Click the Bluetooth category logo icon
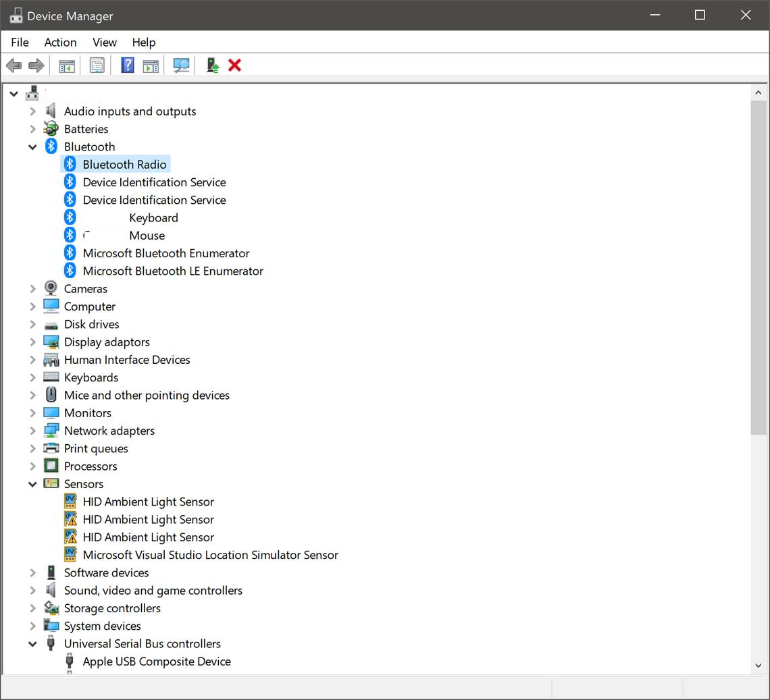770x700 pixels. pos(51,146)
